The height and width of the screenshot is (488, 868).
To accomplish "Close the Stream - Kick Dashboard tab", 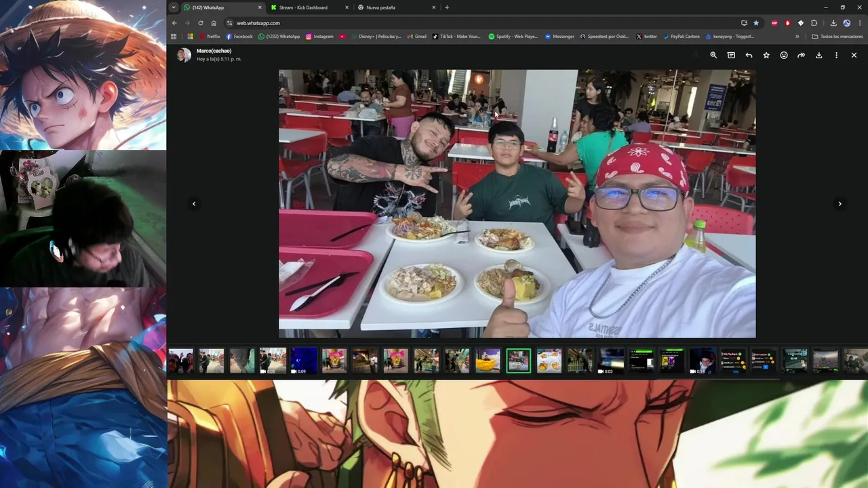I will pyautogui.click(x=347, y=7).
